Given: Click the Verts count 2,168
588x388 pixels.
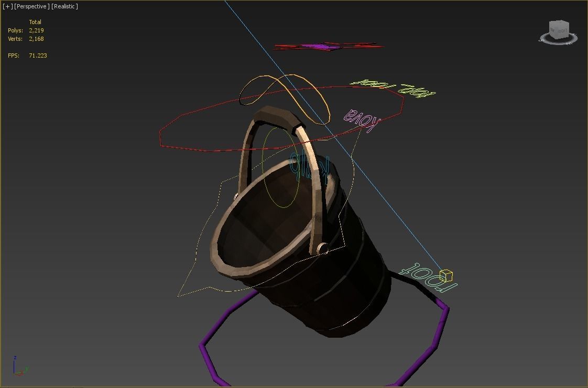Looking at the screenshot, I should (36, 39).
